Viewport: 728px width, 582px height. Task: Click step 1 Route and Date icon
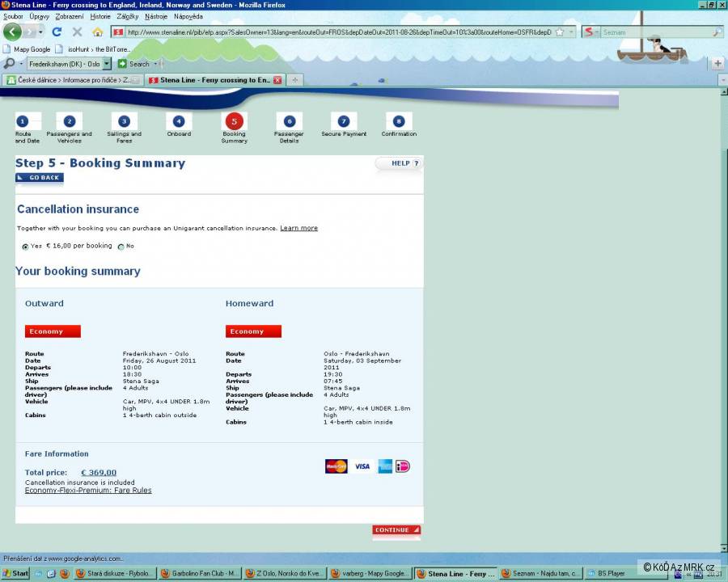pyautogui.click(x=23, y=121)
